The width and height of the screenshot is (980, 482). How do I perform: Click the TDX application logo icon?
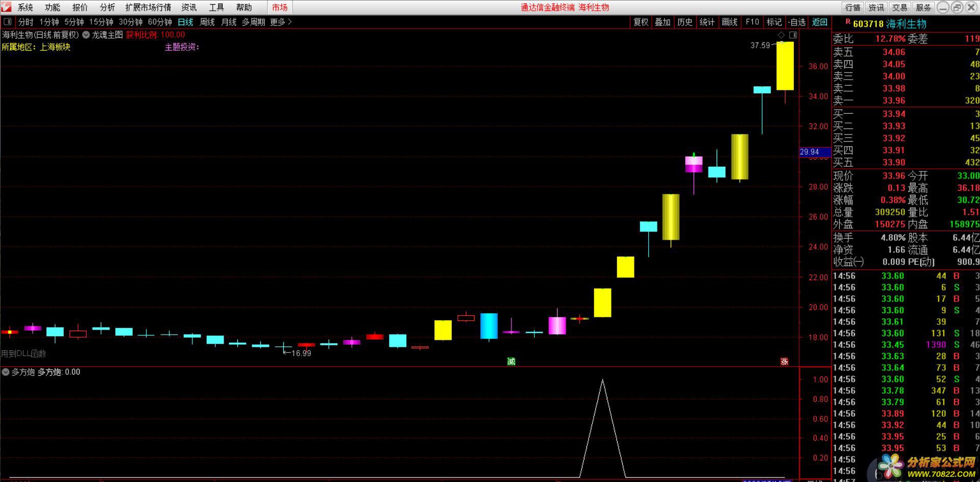pyautogui.click(x=6, y=7)
